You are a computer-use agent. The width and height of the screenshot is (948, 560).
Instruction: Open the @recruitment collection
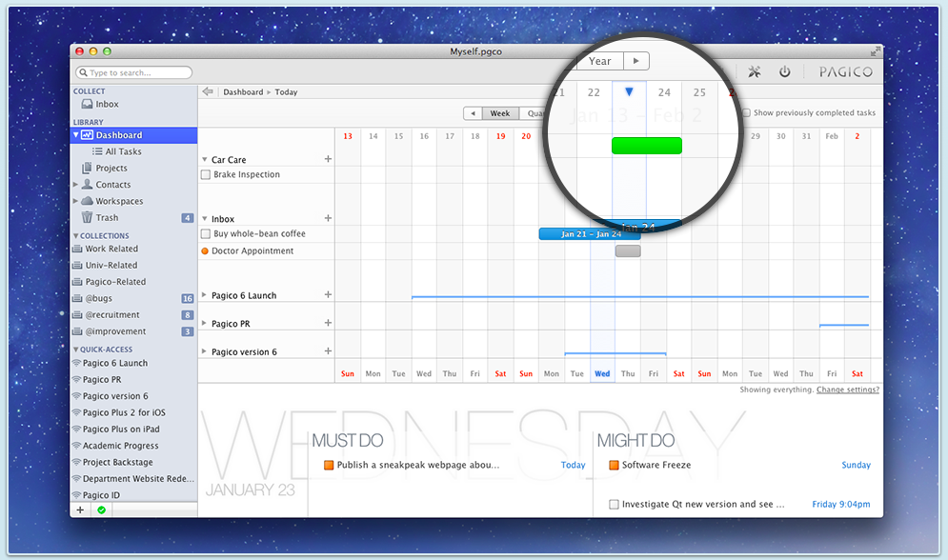pos(111,314)
